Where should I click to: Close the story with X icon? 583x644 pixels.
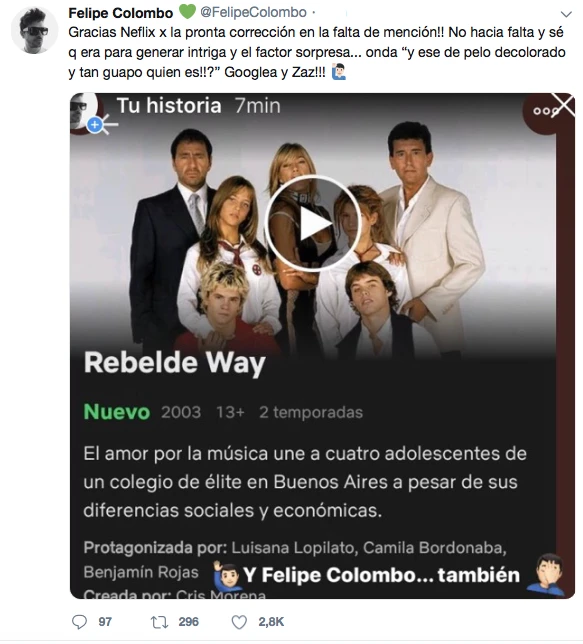tap(563, 105)
